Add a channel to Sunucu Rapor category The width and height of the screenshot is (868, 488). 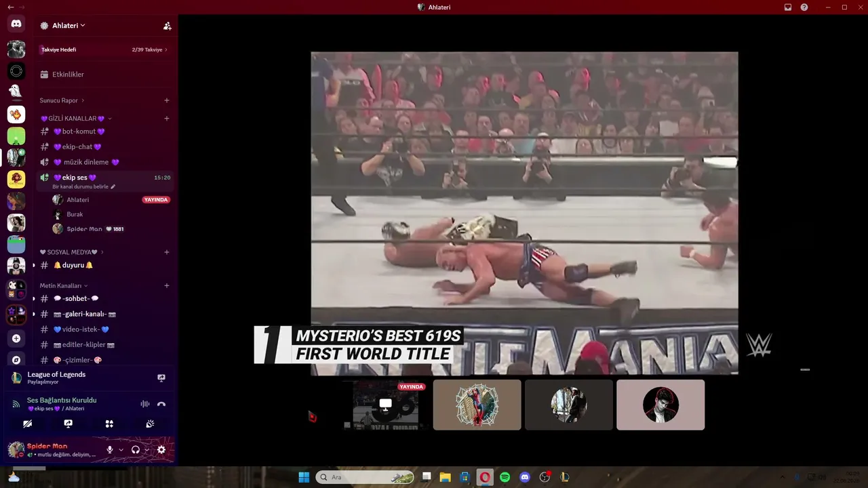click(x=167, y=100)
